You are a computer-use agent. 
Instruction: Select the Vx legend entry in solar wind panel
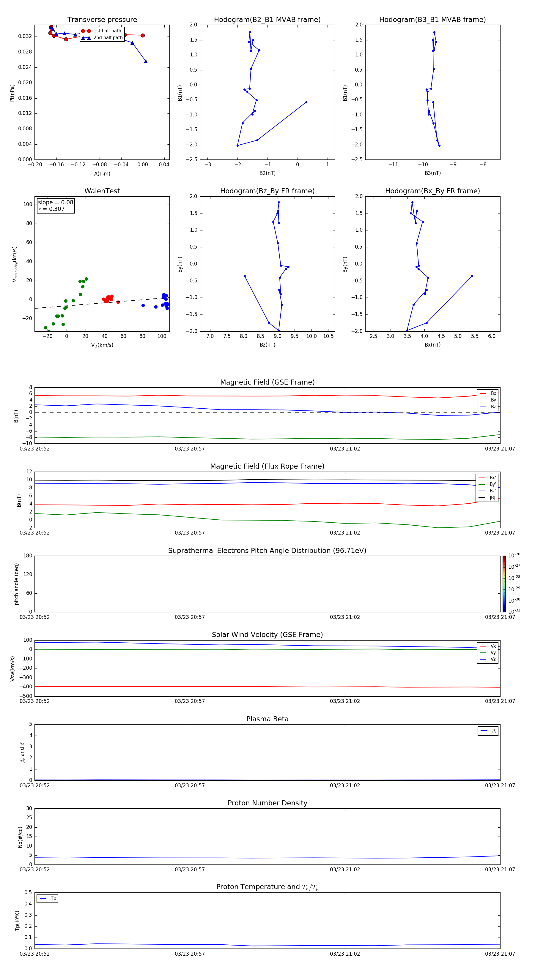click(x=488, y=647)
